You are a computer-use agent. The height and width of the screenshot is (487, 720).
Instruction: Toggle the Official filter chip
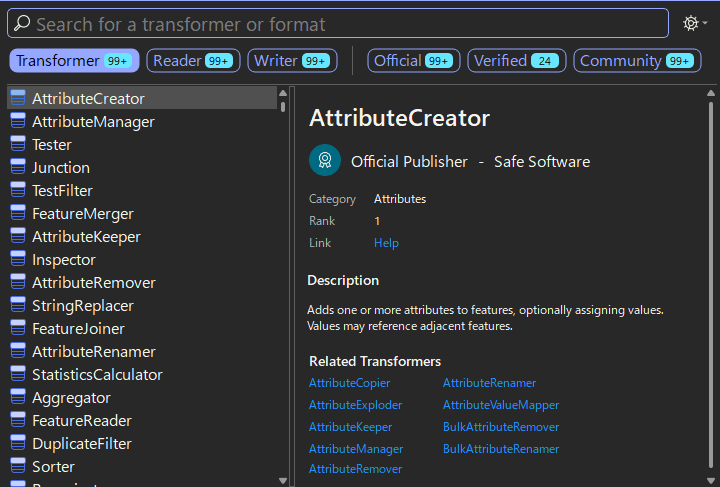tap(414, 61)
